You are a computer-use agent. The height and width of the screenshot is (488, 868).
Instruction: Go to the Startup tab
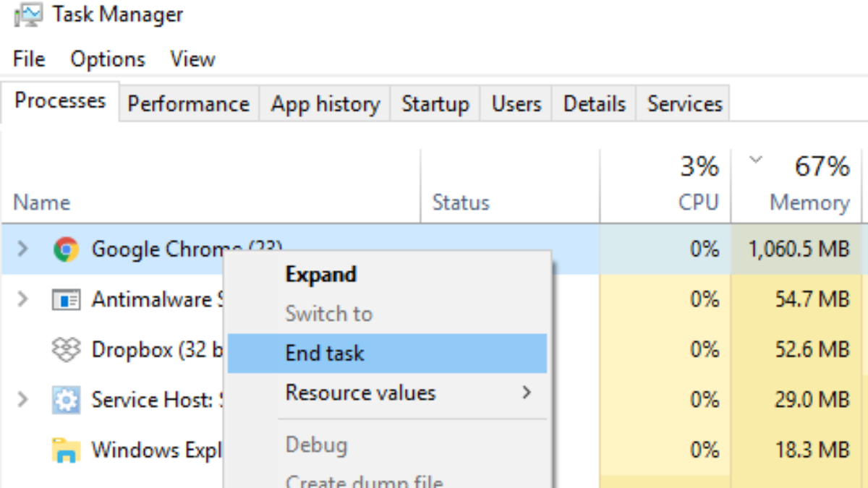435,104
